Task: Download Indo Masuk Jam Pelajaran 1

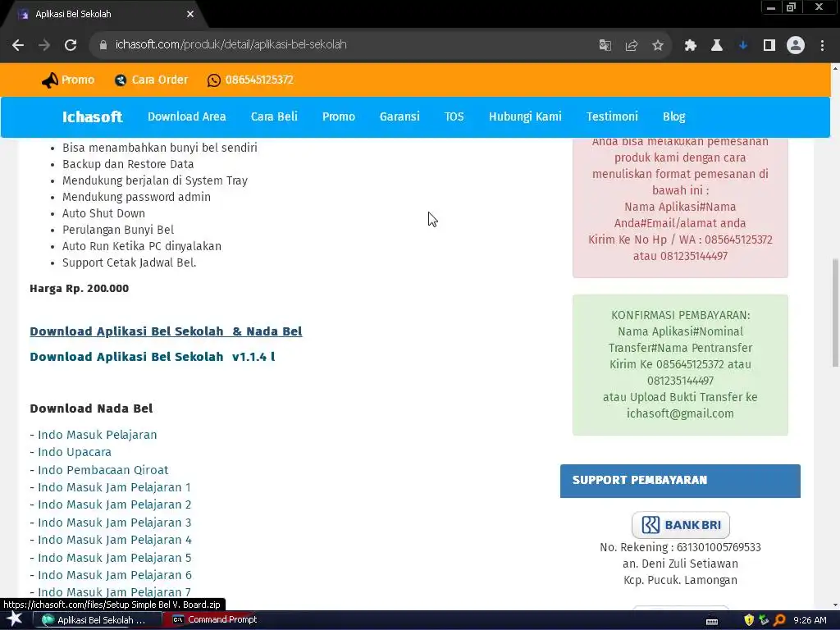Action: (x=114, y=487)
